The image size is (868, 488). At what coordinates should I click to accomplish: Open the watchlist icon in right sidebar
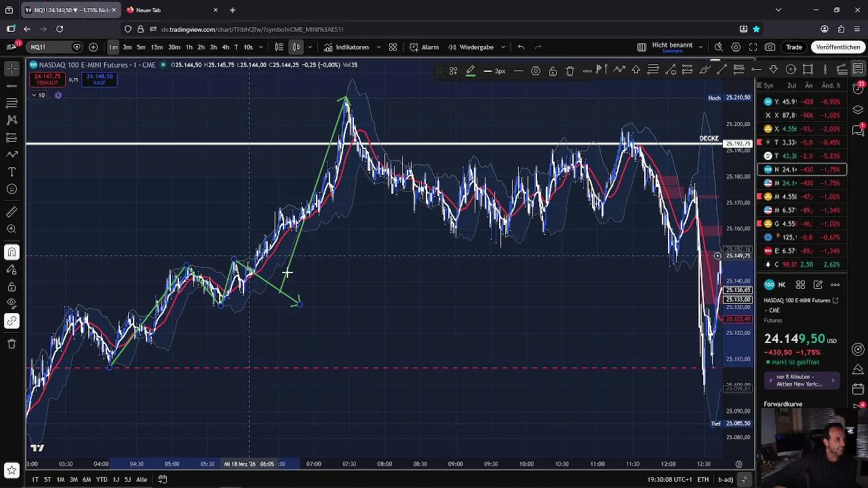[858, 69]
